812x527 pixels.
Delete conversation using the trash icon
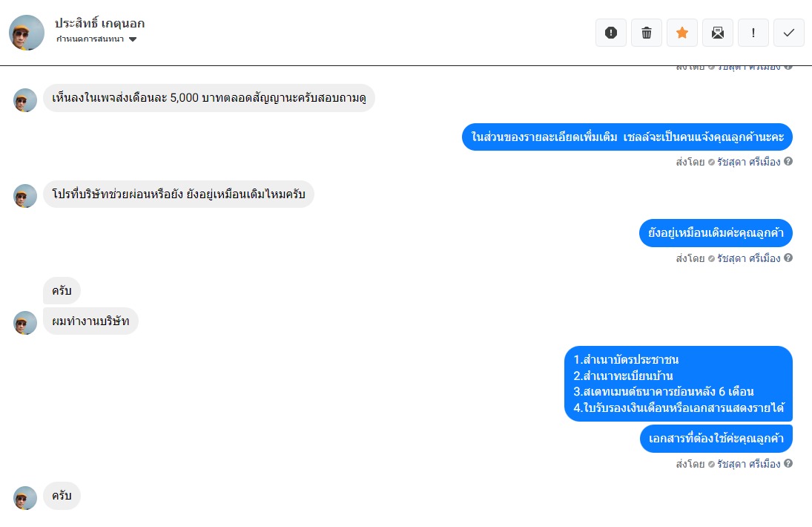(x=647, y=33)
